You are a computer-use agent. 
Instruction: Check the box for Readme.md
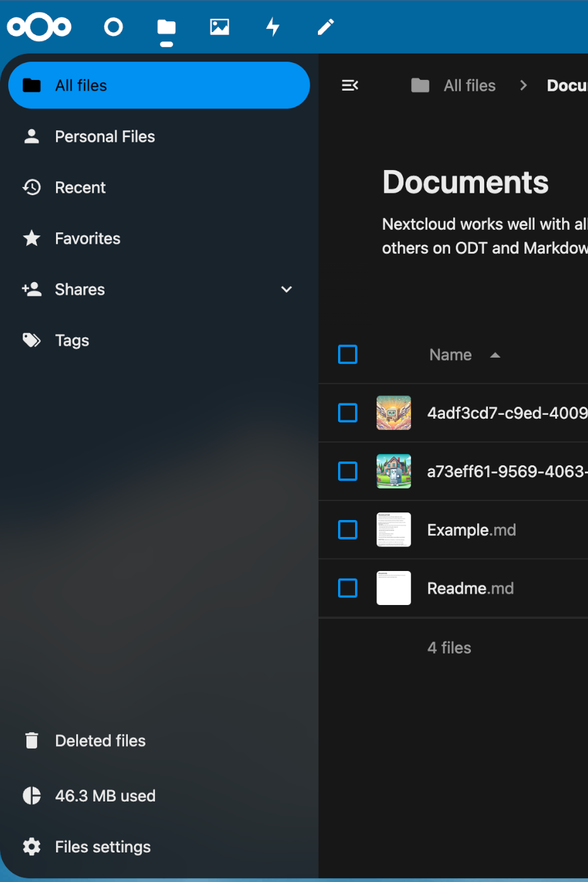tap(348, 588)
